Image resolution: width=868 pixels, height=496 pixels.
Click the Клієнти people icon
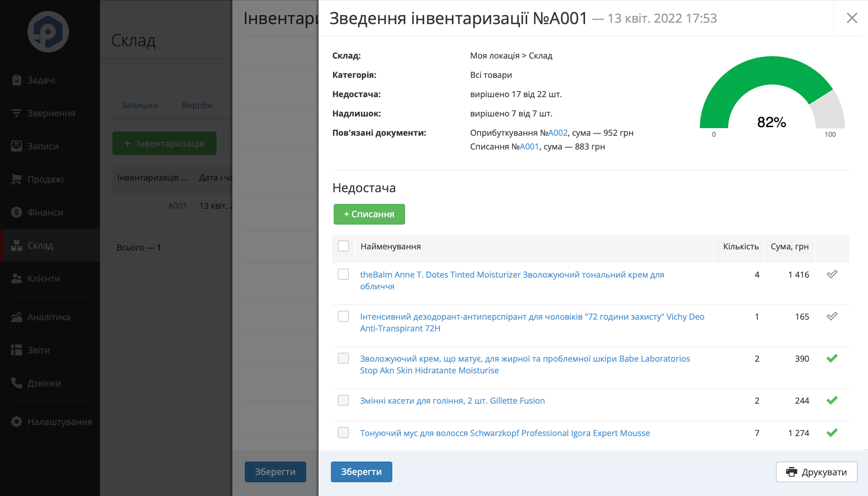[x=16, y=278]
